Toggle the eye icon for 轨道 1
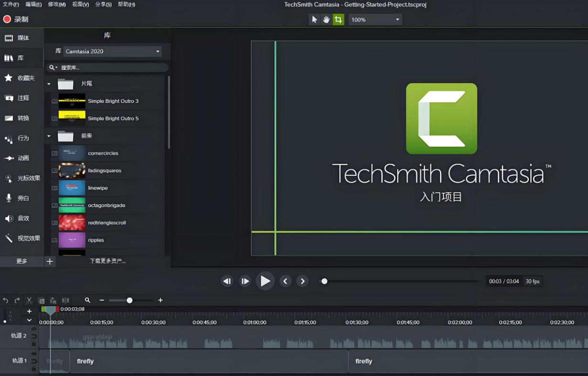588x376 pixels. point(34,354)
